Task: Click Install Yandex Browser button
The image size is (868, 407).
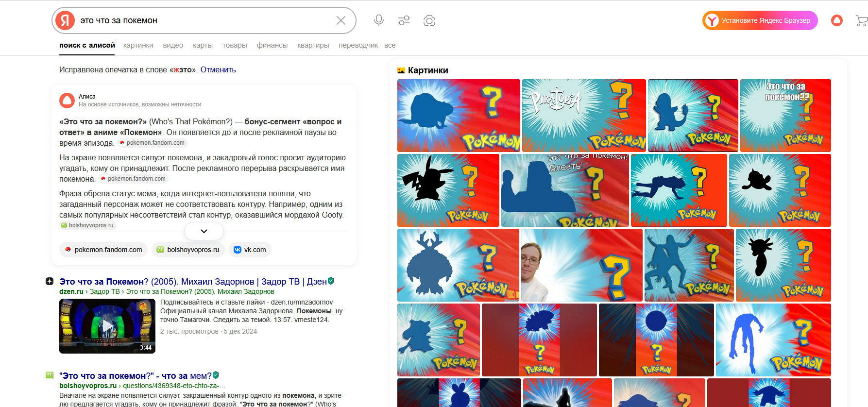Action: (x=760, y=20)
